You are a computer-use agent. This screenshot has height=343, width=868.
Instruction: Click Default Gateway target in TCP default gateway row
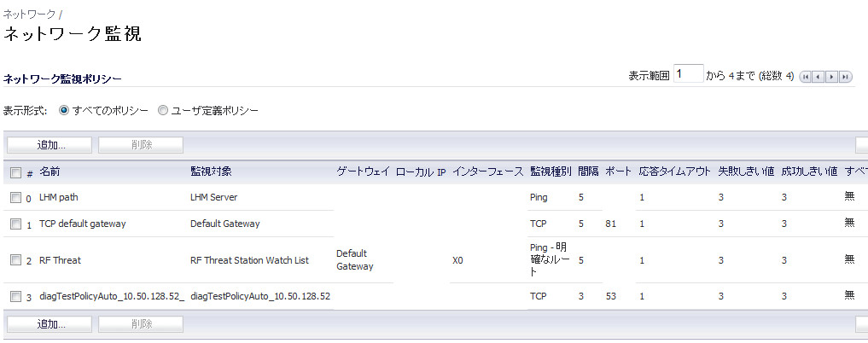click(x=224, y=224)
